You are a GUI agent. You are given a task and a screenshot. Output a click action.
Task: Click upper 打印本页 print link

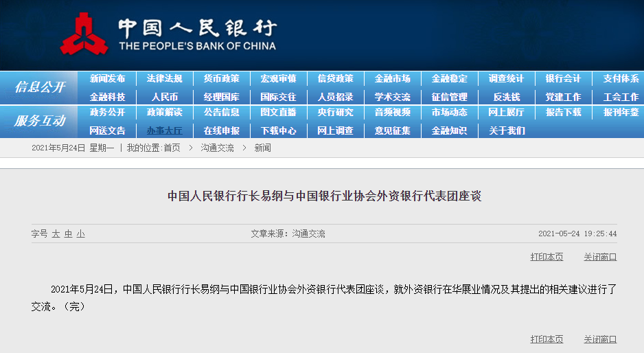(547, 257)
